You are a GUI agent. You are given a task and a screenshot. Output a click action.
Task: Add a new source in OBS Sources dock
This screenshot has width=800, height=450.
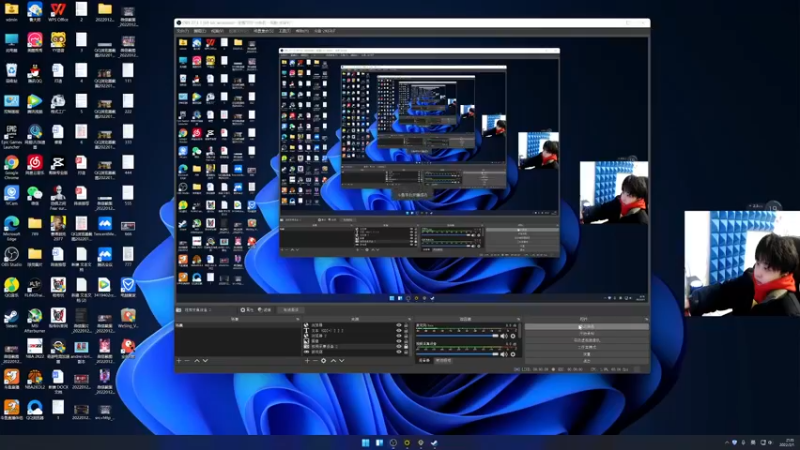(307, 360)
